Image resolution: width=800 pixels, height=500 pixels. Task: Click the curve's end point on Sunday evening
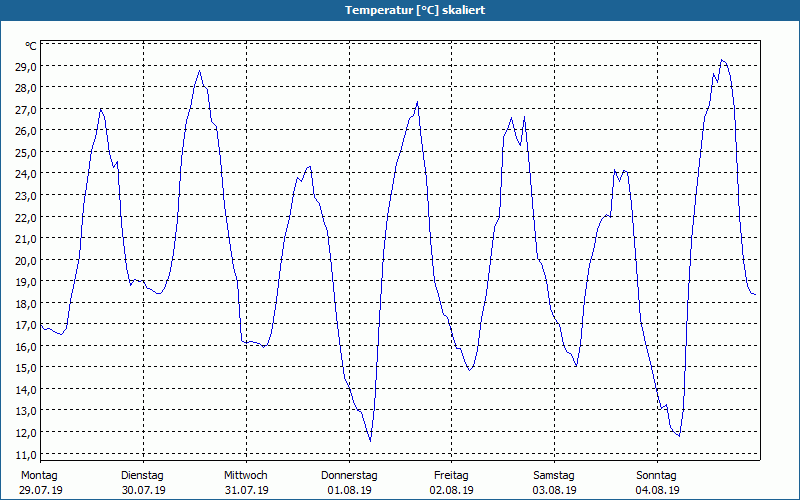tap(755, 294)
